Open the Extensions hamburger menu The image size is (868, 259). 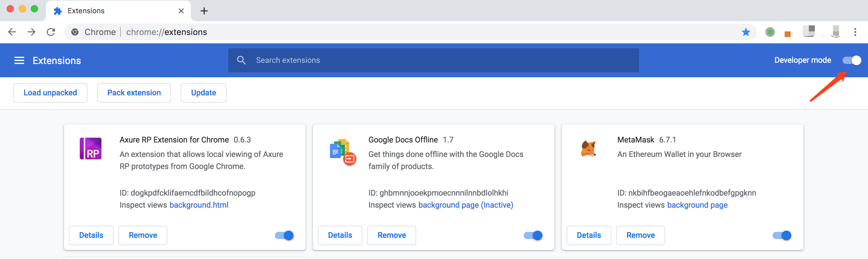click(19, 61)
